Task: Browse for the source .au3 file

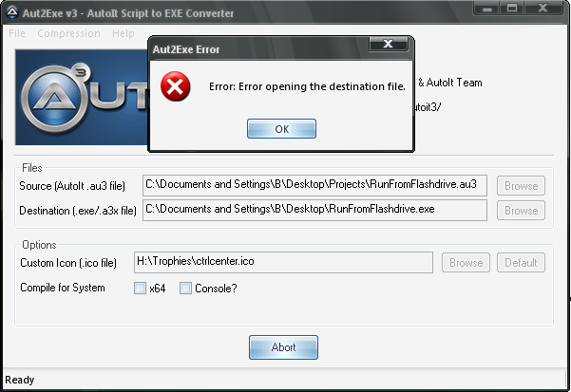Action: coord(521,186)
